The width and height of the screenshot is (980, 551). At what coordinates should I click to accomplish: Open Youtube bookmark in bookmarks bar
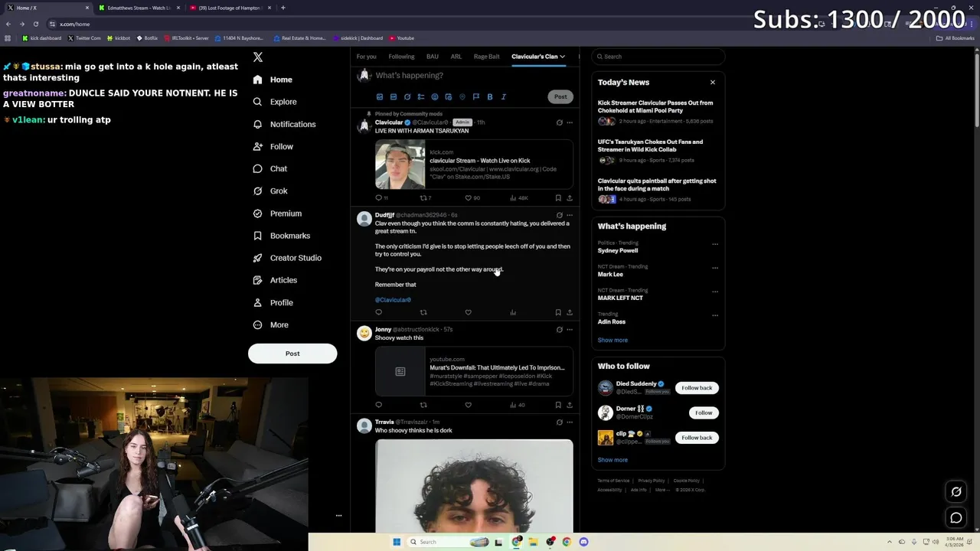(401, 38)
